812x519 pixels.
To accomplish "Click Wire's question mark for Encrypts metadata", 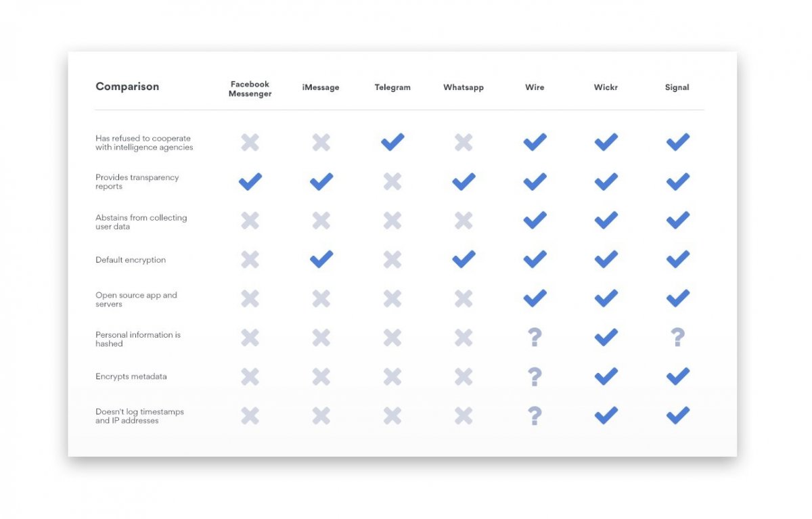I will click(535, 376).
